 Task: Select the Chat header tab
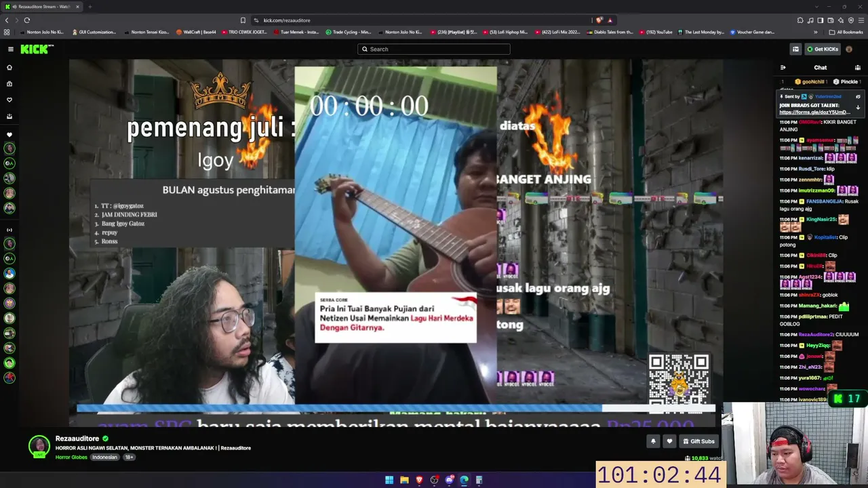click(821, 68)
